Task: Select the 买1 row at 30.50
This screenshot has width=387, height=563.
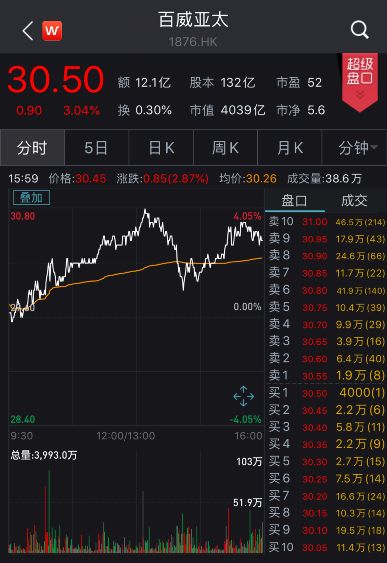Action: pos(327,393)
